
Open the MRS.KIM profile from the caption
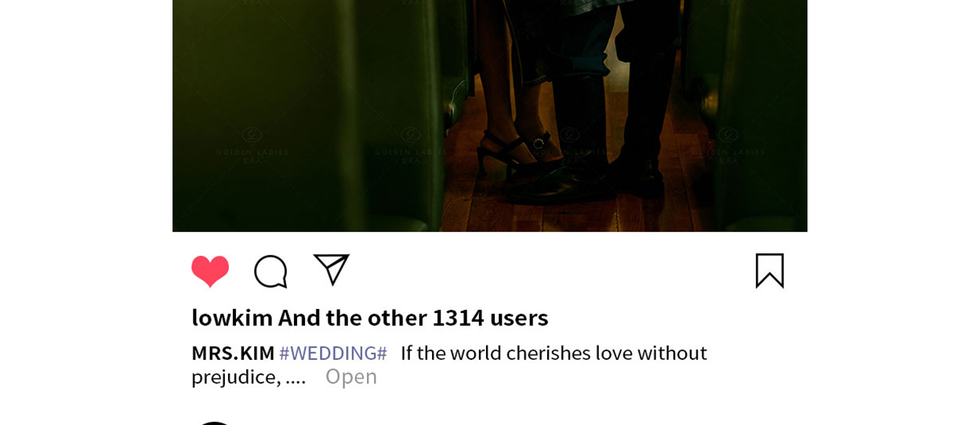point(233,353)
